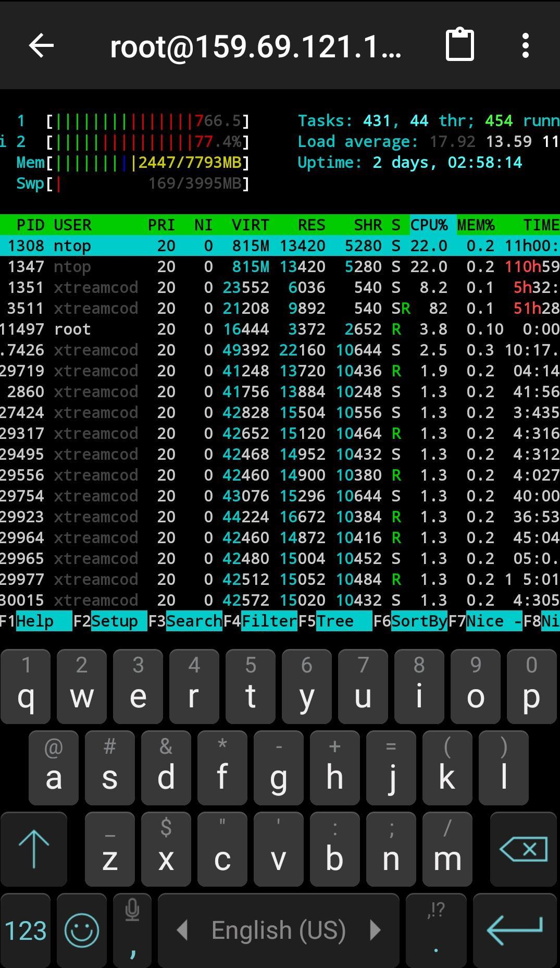This screenshot has height=968, width=560.
Task: Tap the shift arrow key
Action: [34, 849]
